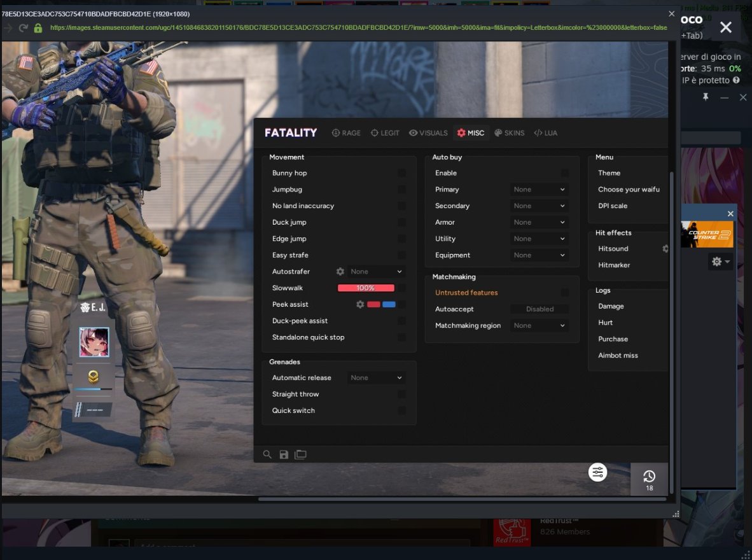Screen dimensions: 752x560
Task: Click the save config floppy icon
Action: 284,454
